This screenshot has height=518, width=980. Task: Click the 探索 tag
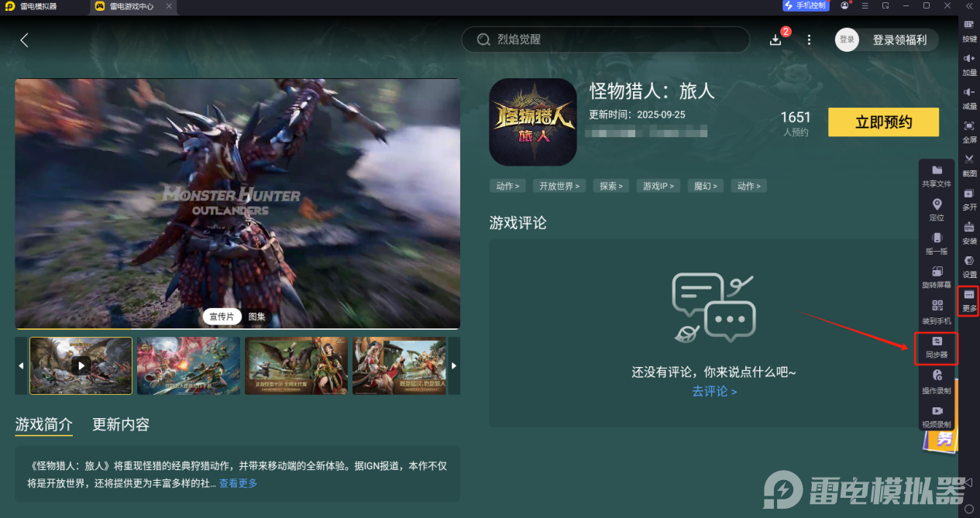(611, 186)
